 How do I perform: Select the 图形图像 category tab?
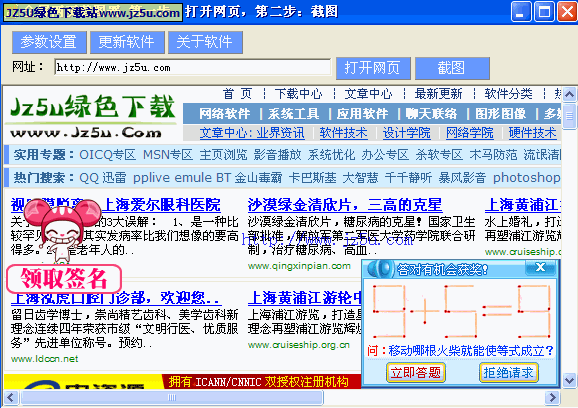[500, 114]
